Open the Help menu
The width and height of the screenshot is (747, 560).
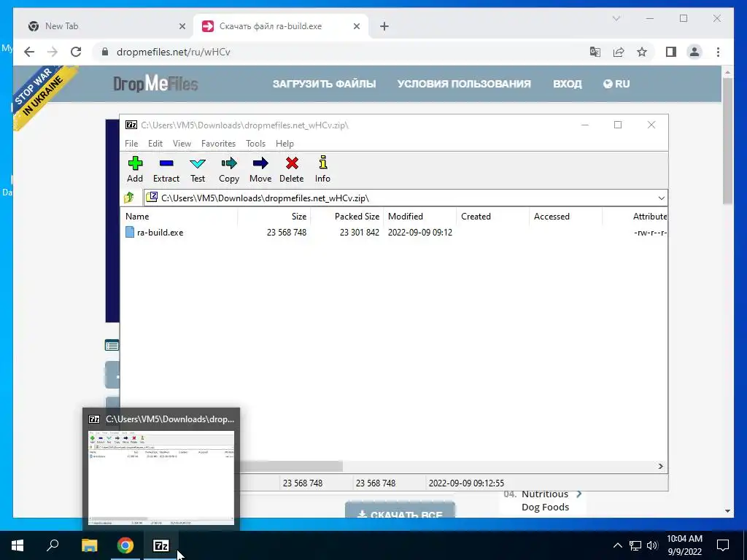pos(285,144)
